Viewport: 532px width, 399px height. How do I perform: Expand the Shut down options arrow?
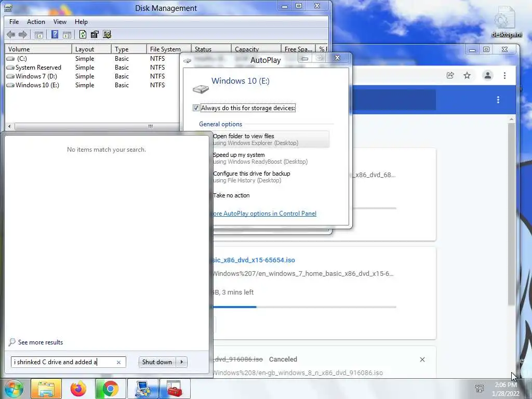pos(182,362)
